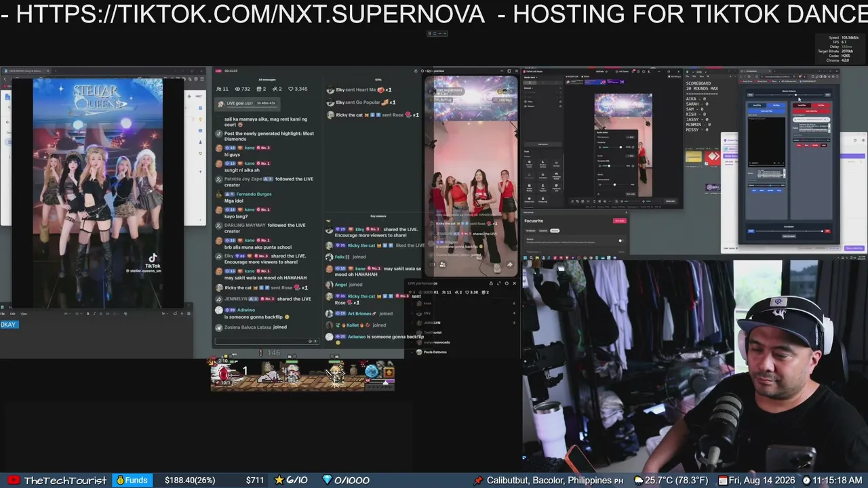868x488 pixels.
Task: Click the username Patricia Joy Zape in chat
Action: click(243, 179)
